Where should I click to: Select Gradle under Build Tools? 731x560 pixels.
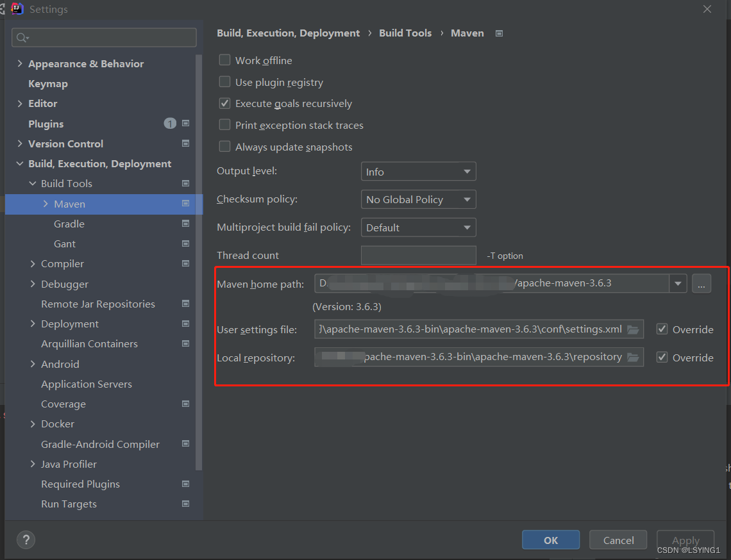69,224
